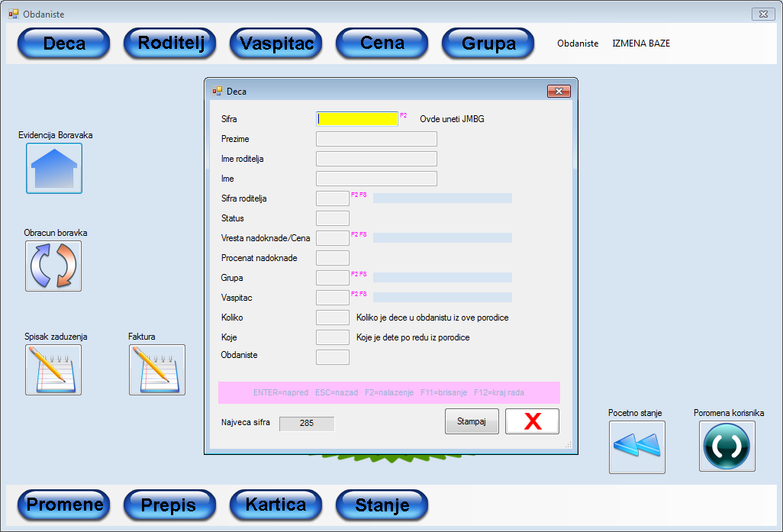Open the Deca section button
783x532 pixels.
[64, 44]
